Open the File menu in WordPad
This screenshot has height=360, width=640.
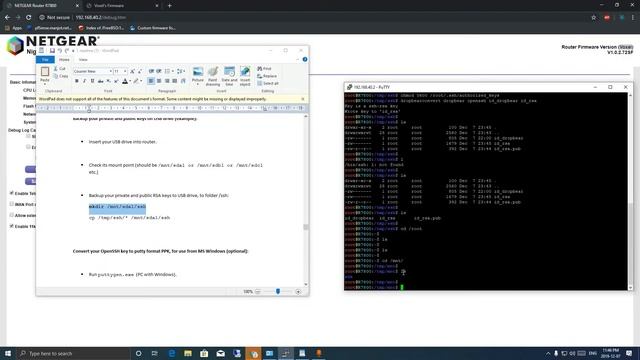[x=45, y=60]
